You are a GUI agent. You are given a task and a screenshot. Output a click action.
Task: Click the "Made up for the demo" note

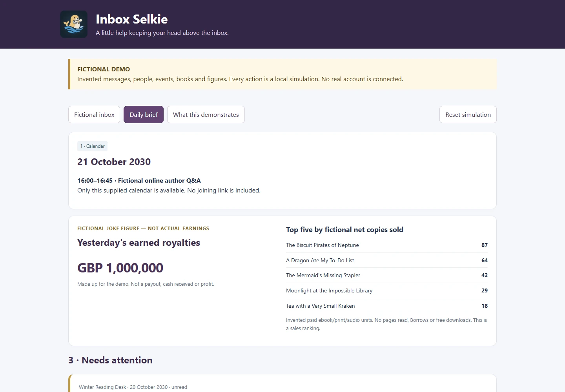(146, 284)
